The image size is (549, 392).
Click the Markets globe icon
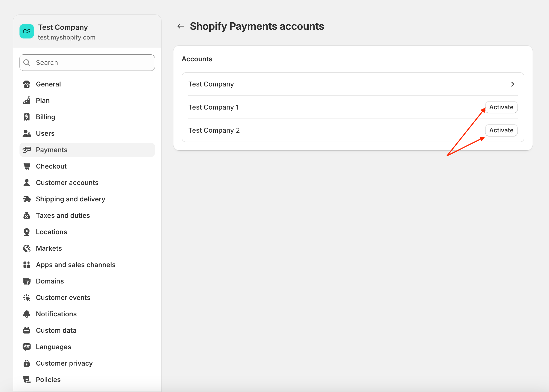(x=27, y=248)
